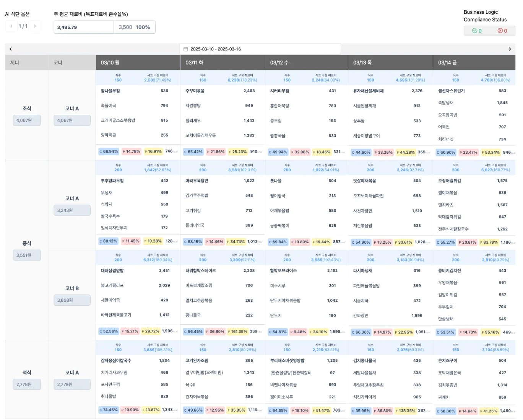This screenshot has height=420, width=523.
Task: Select the 전주식계란칼국수 menu item
Action: [453, 229]
